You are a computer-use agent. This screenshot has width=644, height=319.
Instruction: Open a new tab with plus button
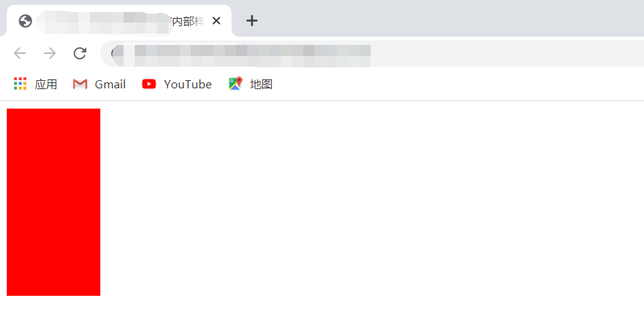pyautogui.click(x=252, y=20)
